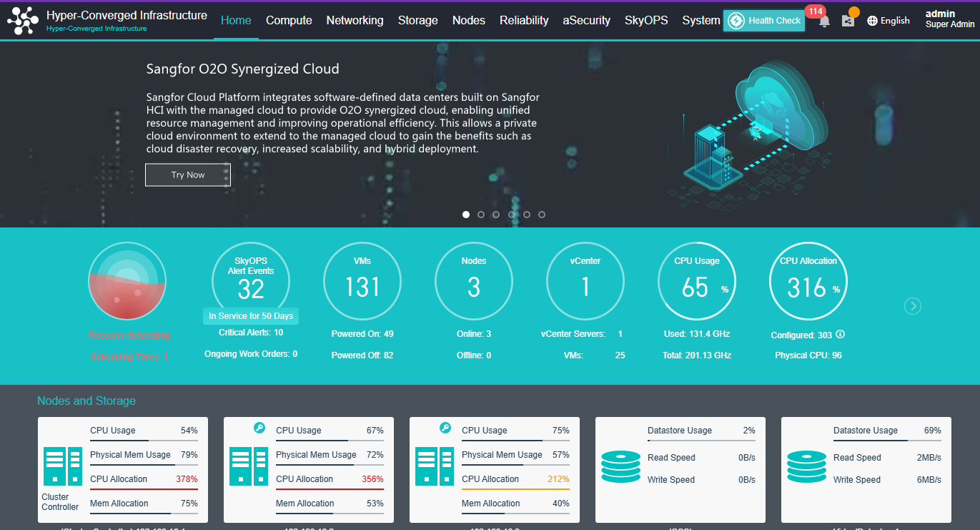Click the key icon on the 75% CPU Usage card
Image resolution: width=980 pixels, height=530 pixels.
[445, 428]
